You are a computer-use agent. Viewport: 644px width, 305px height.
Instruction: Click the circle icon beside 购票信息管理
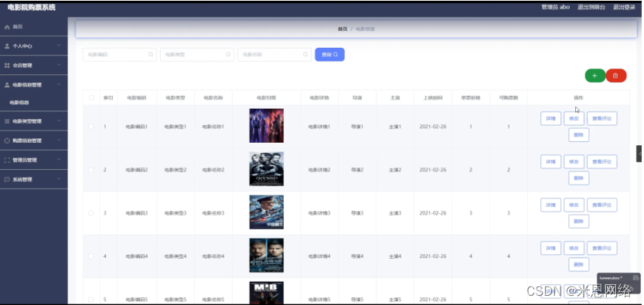click(x=6, y=141)
